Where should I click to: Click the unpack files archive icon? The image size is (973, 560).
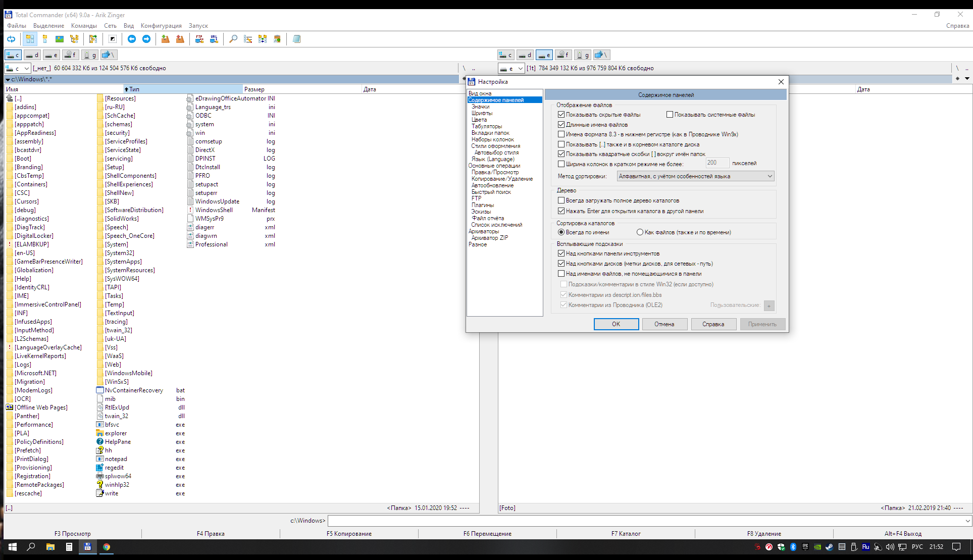coord(180,39)
